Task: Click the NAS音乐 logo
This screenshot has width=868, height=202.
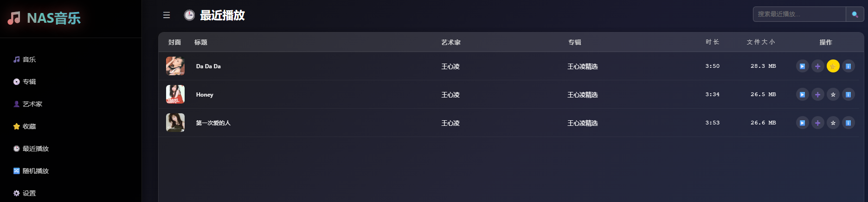Action: [45, 18]
